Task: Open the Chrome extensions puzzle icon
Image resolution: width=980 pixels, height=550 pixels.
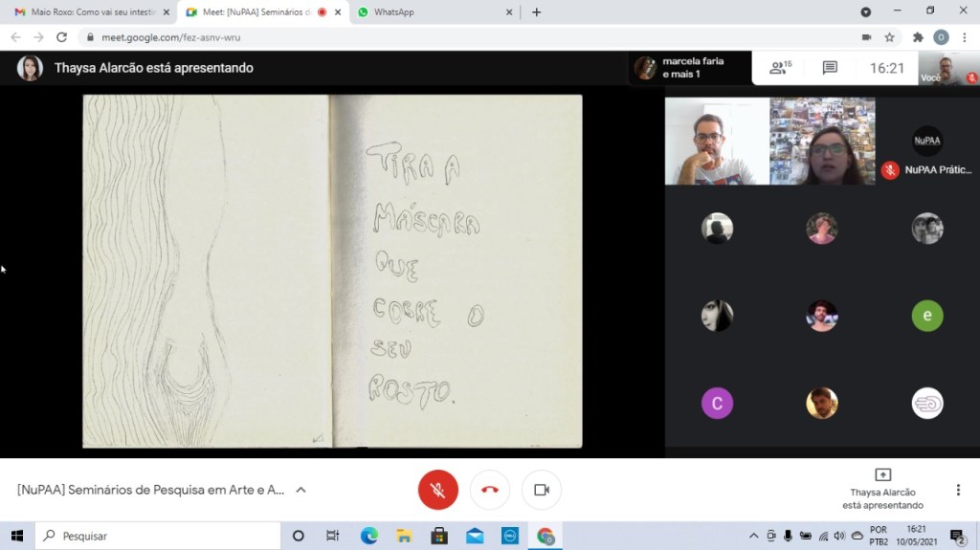Action: coord(918,37)
